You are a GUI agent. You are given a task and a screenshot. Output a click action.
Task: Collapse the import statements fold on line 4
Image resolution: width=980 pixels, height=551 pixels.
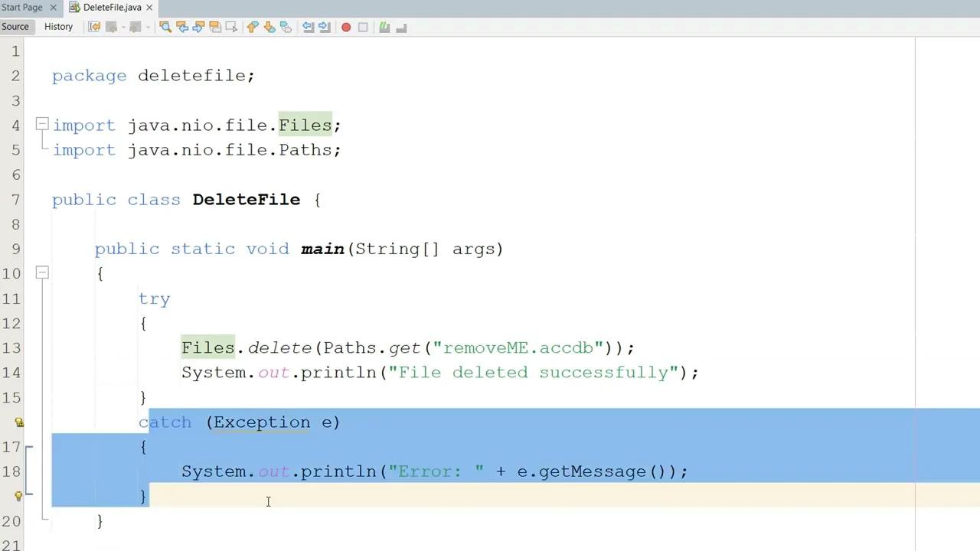click(x=42, y=125)
